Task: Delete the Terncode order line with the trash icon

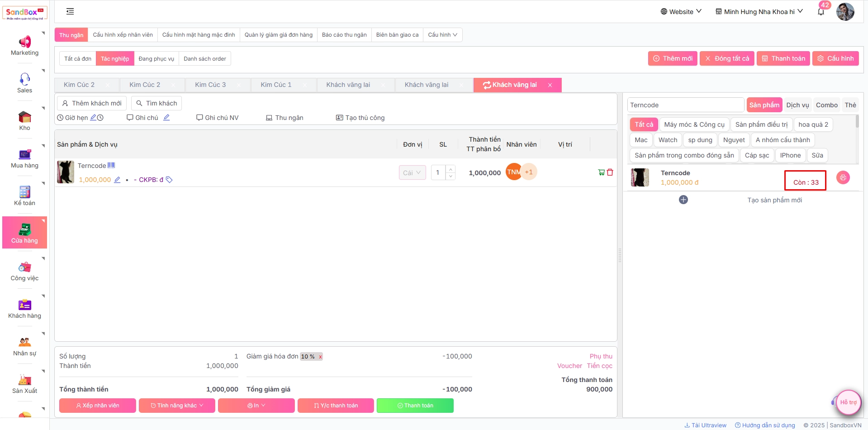Action: tap(610, 172)
